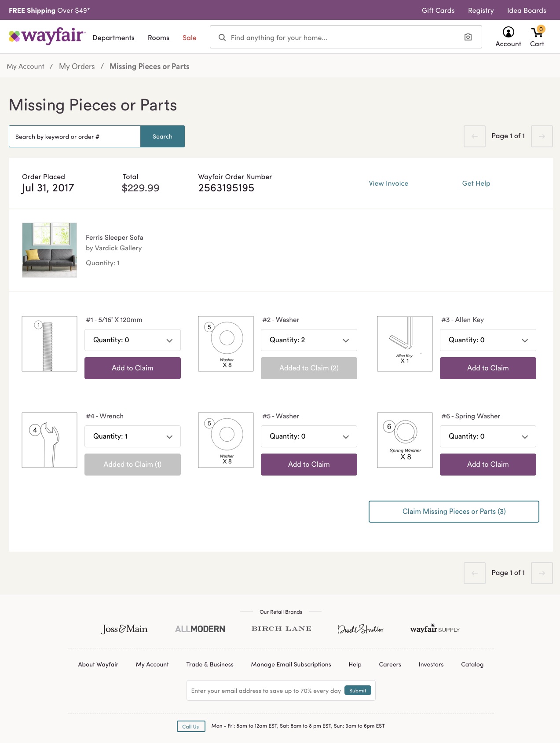Click the magnifier icon in search bar

222,37
